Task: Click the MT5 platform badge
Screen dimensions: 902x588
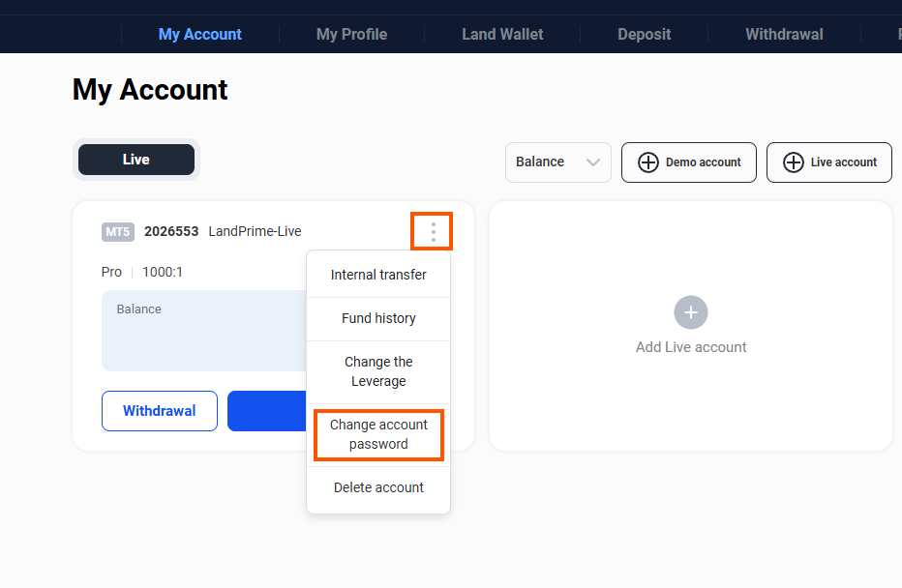Action: [117, 232]
